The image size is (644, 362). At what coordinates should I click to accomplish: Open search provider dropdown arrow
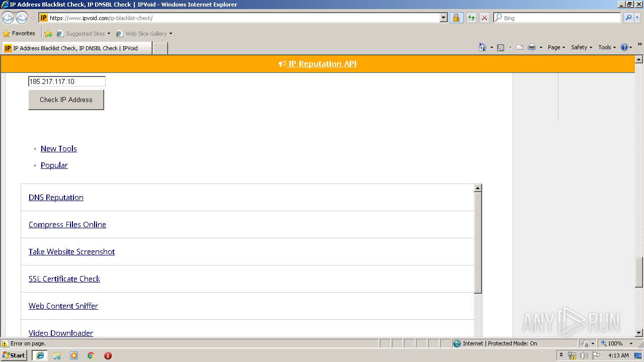pyautogui.click(x=638, y=18)
